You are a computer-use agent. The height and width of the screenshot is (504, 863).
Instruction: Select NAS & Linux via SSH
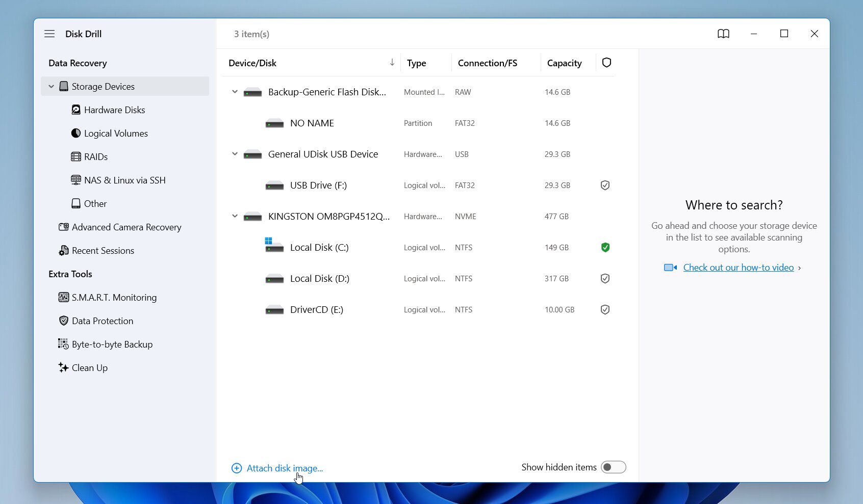click(x=125, y=180)
